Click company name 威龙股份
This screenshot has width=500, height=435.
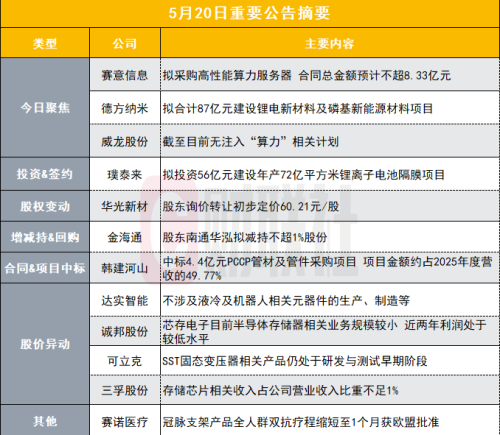(x=125, y=142)
